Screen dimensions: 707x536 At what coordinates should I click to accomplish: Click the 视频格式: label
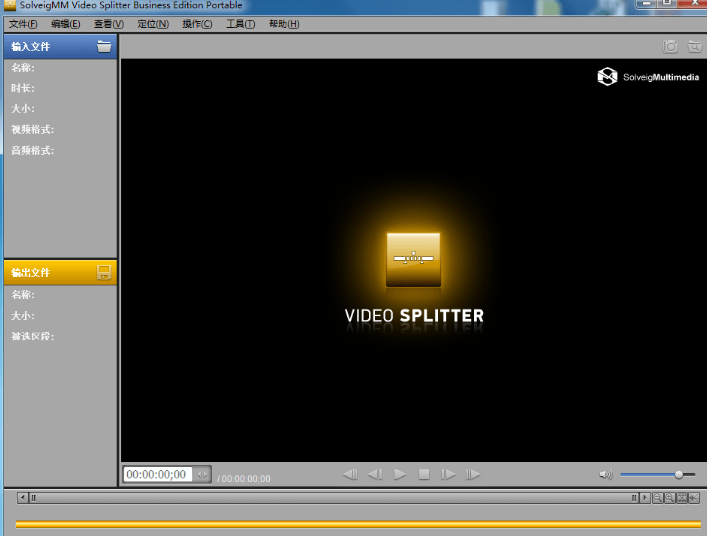(32, 130)
